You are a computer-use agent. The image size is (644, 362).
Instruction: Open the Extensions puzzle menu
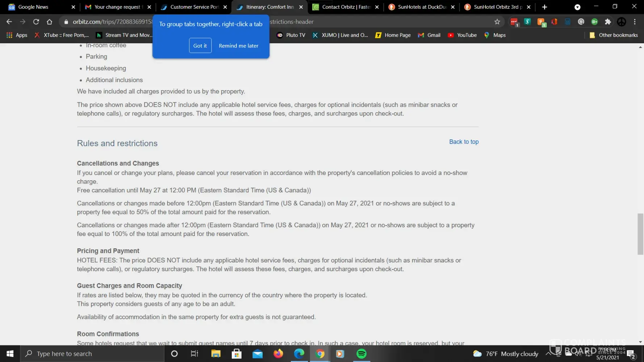pos(608,22)
